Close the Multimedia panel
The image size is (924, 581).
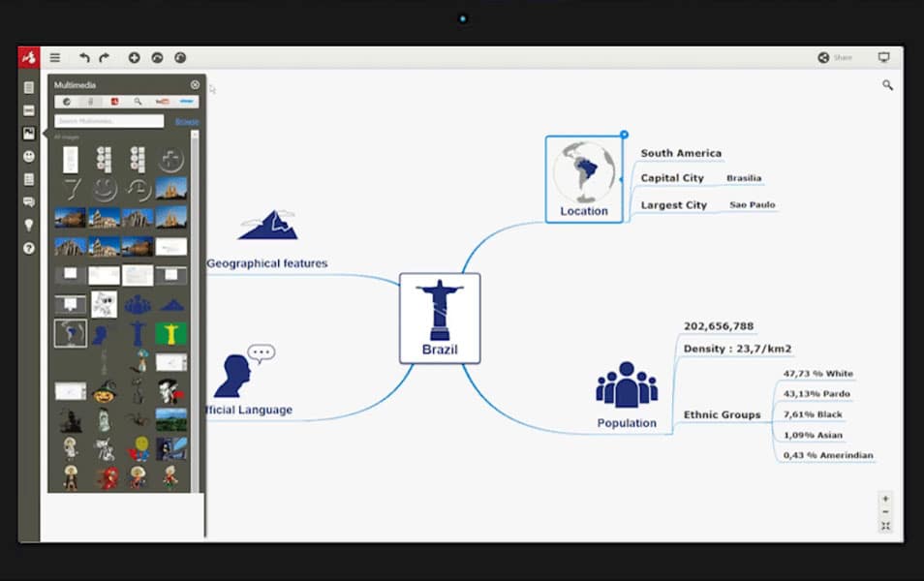[x=195, y=84]
